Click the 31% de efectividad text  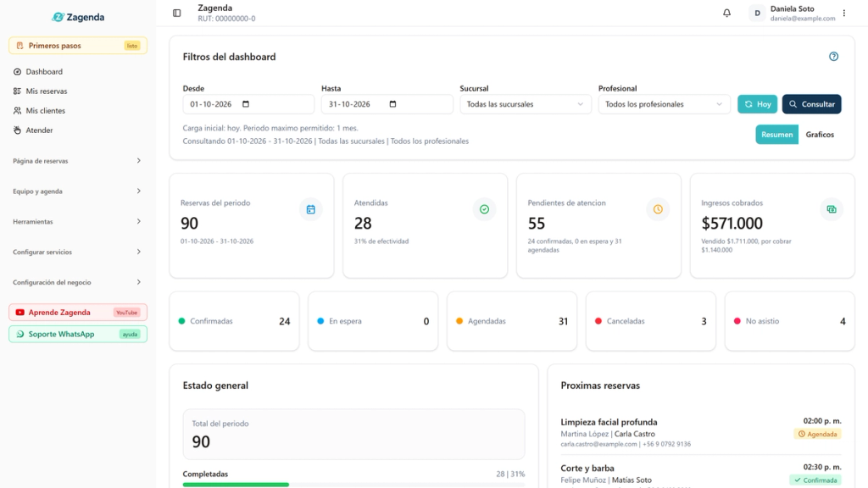[381, 241]
